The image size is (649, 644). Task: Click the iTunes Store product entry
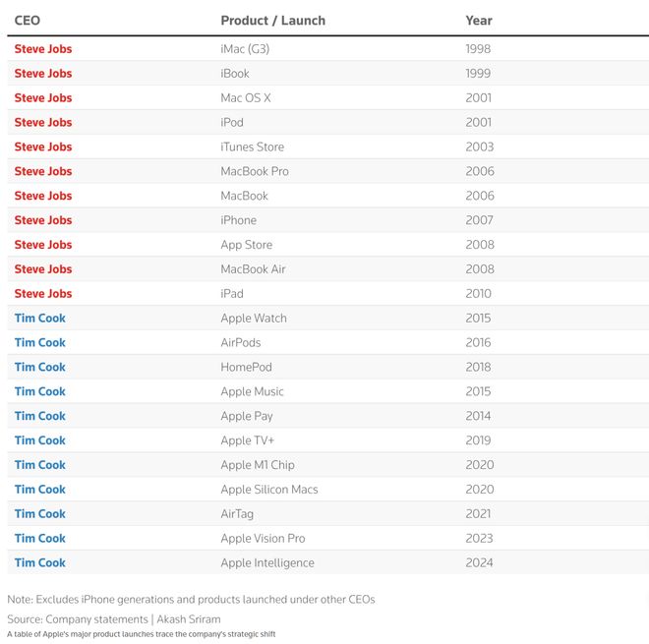point(252,147)
